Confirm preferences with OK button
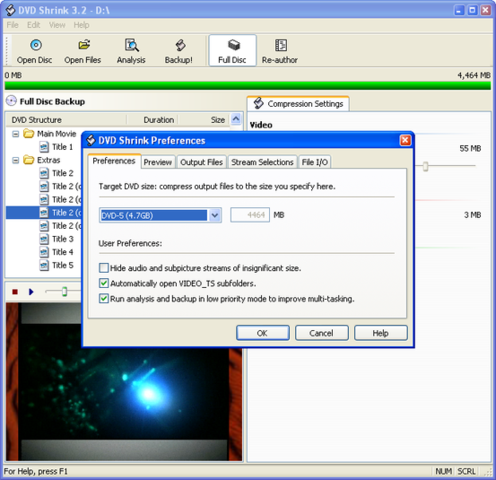 click(x=263, y=333)
